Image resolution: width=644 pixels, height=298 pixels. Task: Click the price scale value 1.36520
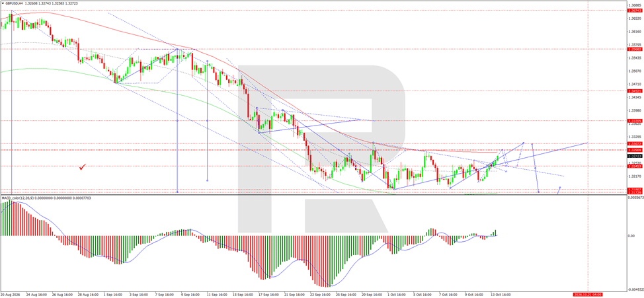(x=635, y=19)
